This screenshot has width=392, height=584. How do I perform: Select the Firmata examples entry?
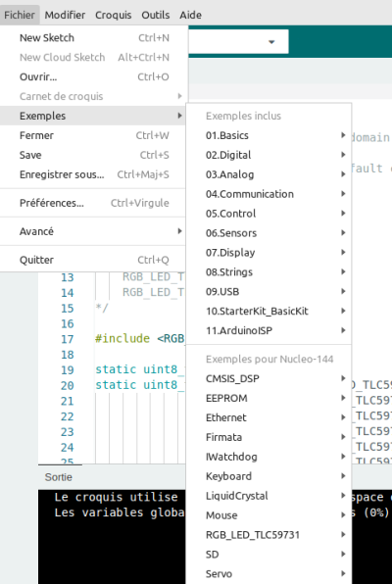click(x=269, y=437)
